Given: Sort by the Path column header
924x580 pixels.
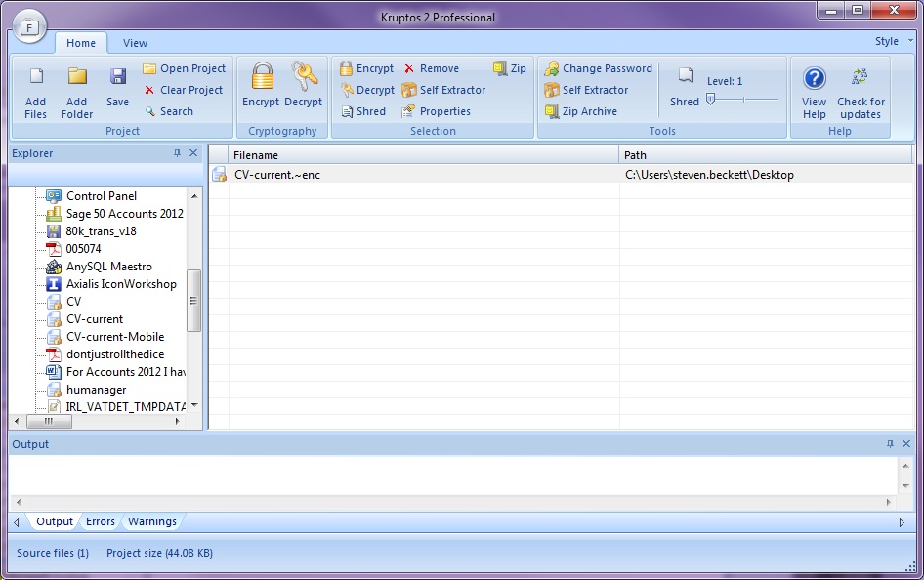Looking at the screenshot, I should (766, 155).
